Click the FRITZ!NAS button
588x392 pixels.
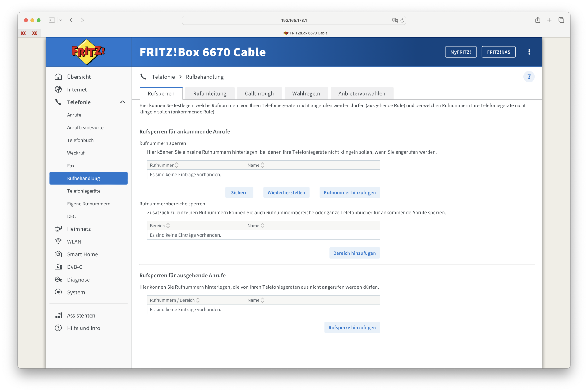499,52
